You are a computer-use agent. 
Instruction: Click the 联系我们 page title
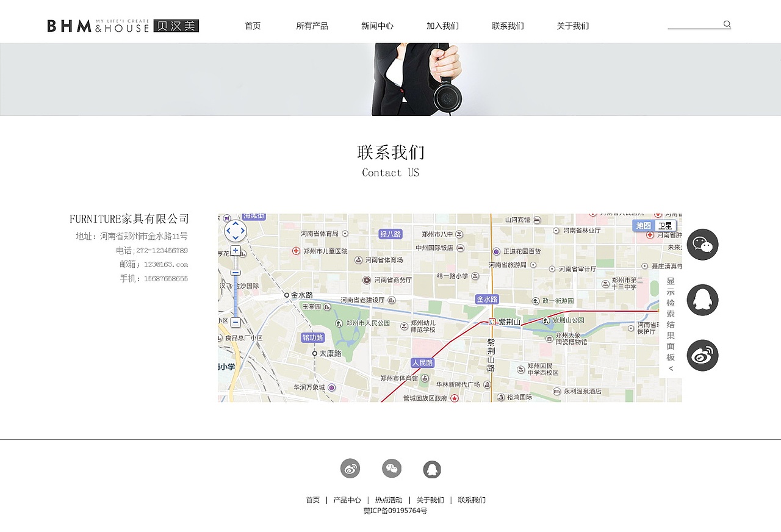(x=390, y=153)
